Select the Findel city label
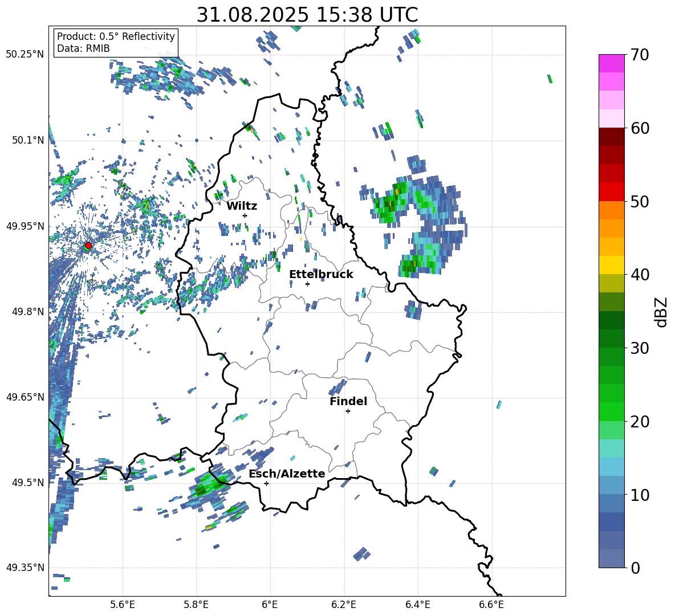Viewport: 675px width, 616px height. pyautogui.click(x=348, y=401)
